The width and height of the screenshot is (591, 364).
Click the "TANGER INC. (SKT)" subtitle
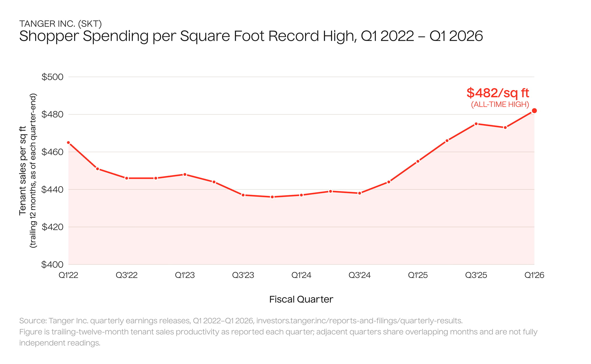point(60,24)
